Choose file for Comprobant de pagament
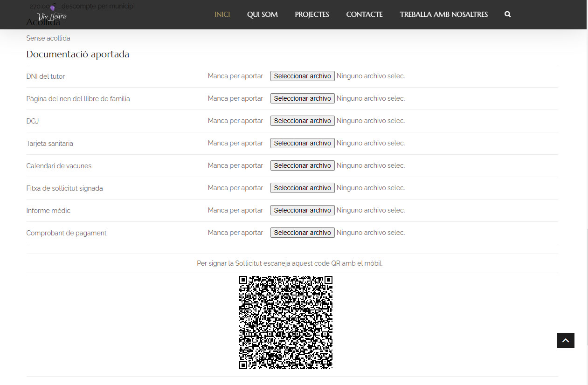This screenshot has height=385, width=588. (x=303, y=233)
